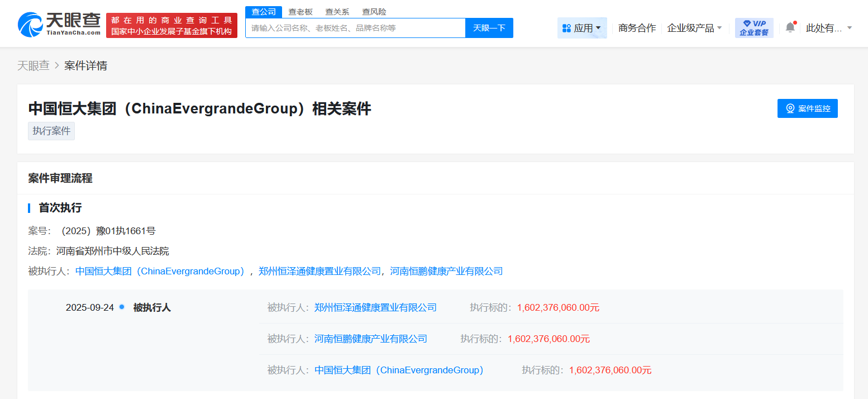Click the 案件审理流程 heading
Viewport: 868px width, 399px height.
60,178
